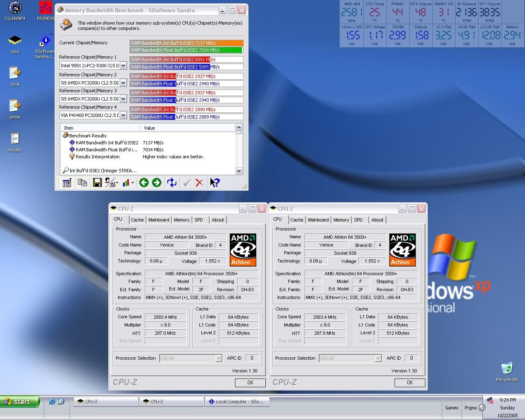Expand Reference Chipset/Memory 3 dropdown
Screen dimensions: 525x420
(123, 99)
